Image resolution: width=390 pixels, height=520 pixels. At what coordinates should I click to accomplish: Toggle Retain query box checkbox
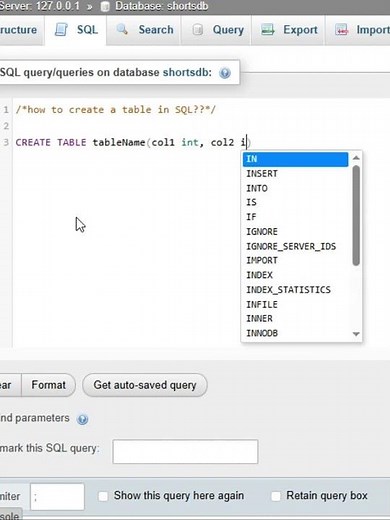(x=276, y=496)
